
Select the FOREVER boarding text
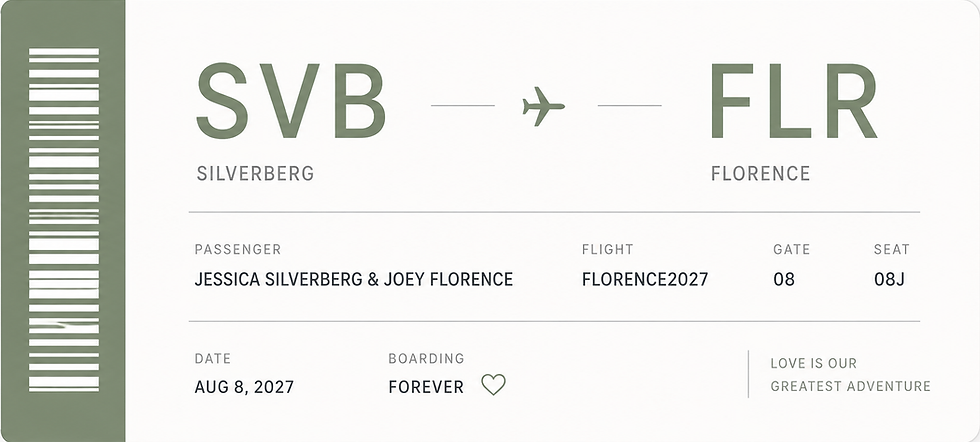click(426, 387)
